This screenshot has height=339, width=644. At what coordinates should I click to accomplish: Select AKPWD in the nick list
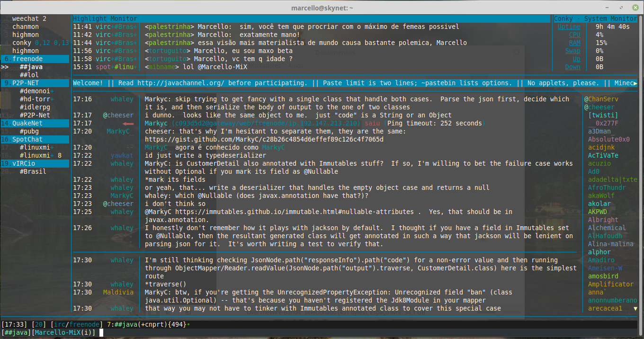pos(598,212)
